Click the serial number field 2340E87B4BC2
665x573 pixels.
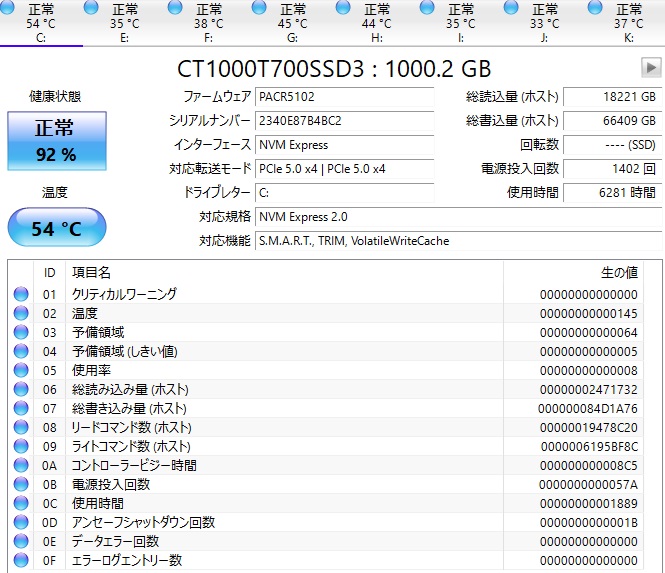tap(344, 121)
